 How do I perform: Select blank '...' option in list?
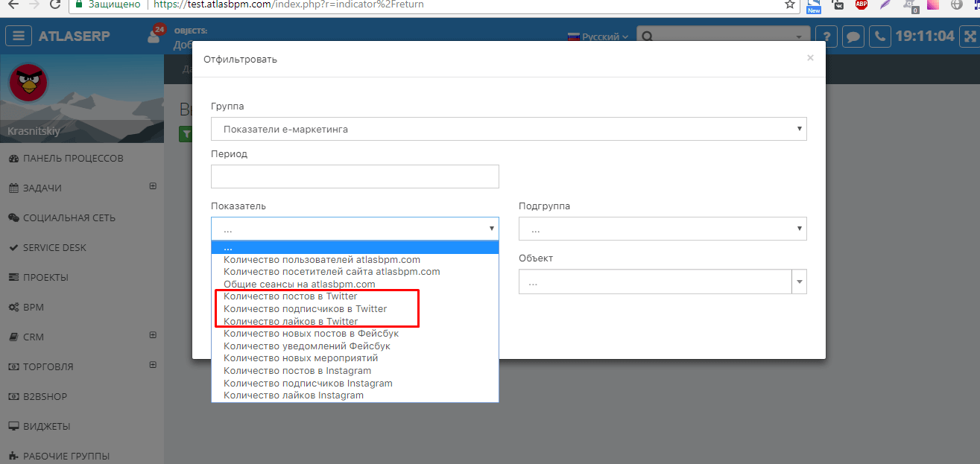tap(355, 248)
